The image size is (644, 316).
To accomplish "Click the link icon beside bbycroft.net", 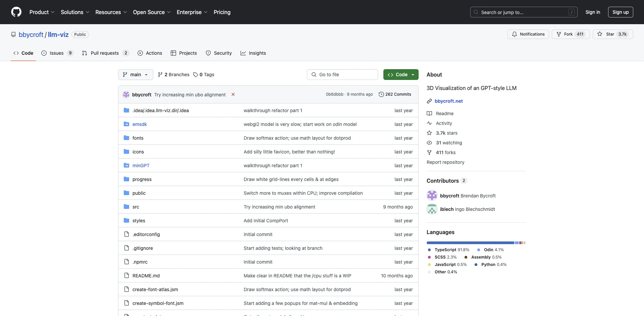I will point(429,101).
